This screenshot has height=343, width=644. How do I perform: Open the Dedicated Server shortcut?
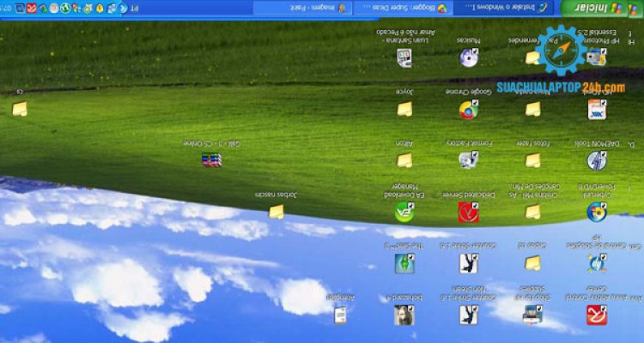click(468, 211)
